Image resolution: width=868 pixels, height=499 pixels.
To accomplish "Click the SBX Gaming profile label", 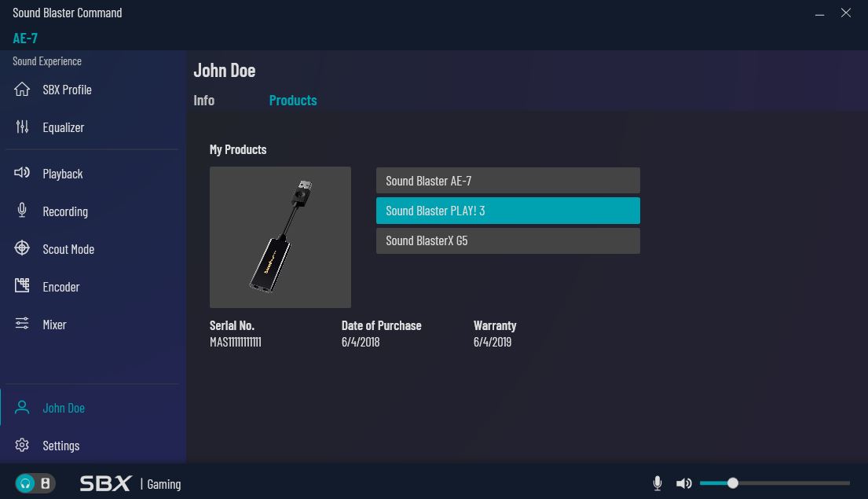I will pos(130,484).
